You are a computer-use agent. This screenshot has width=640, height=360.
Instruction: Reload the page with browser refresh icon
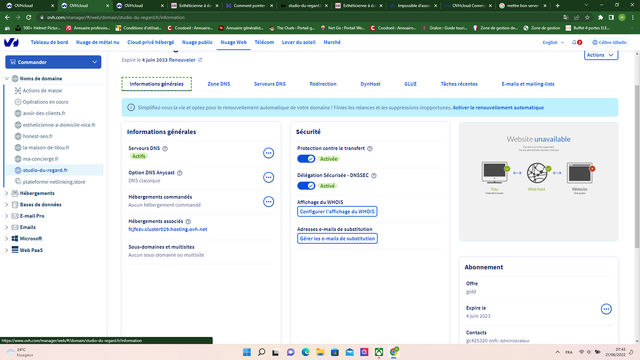pos(29,18)
